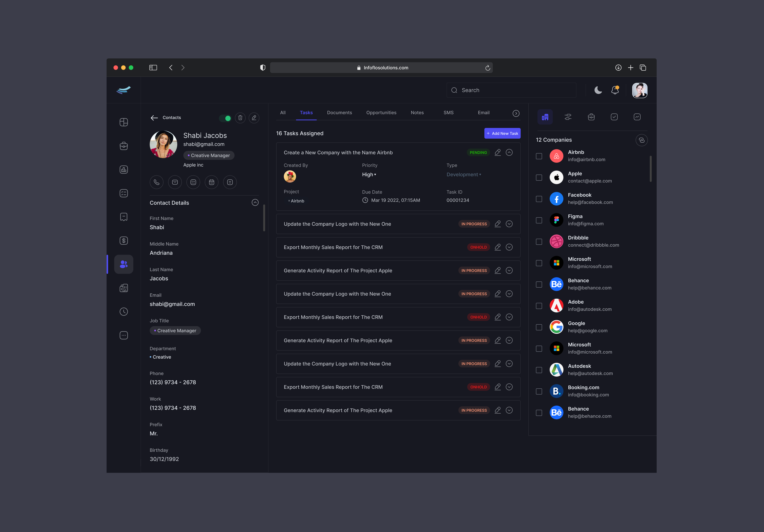The width and height of the screenshot is (764, 532).
Task: Click the calendar icon under the contact profile
Action: pos(211,182)
